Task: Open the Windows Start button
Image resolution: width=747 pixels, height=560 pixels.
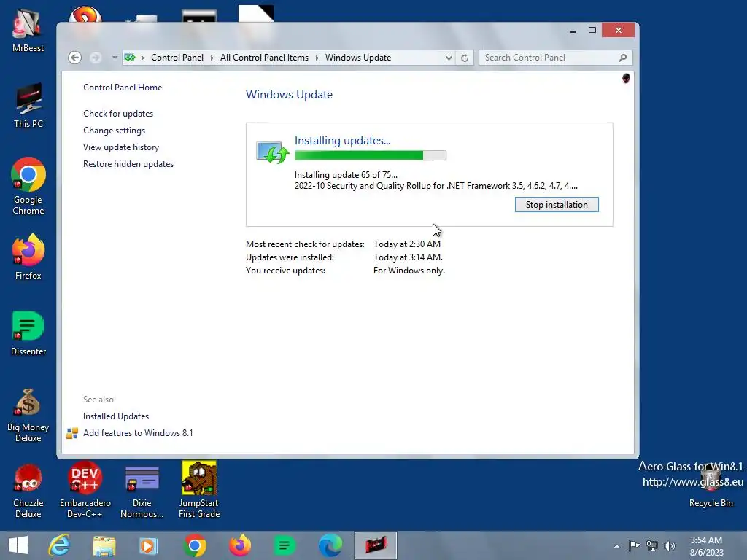Action: 18,545
